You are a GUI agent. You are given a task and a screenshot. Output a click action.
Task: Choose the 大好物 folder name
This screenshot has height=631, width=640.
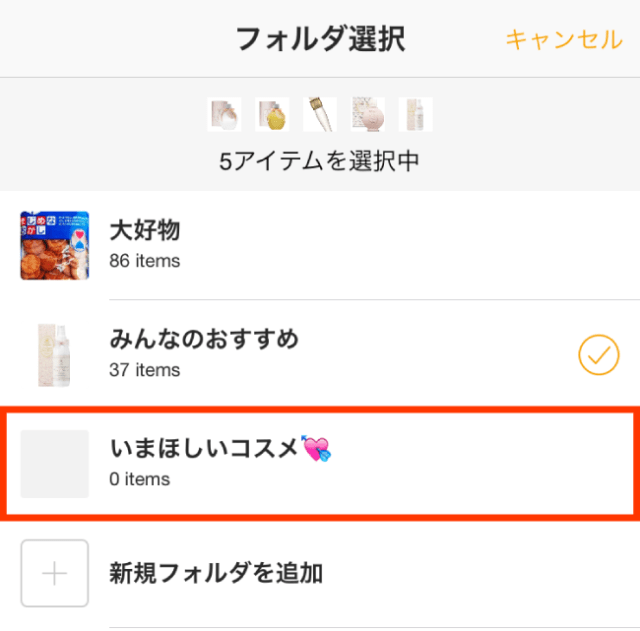(x=145, y=231)
